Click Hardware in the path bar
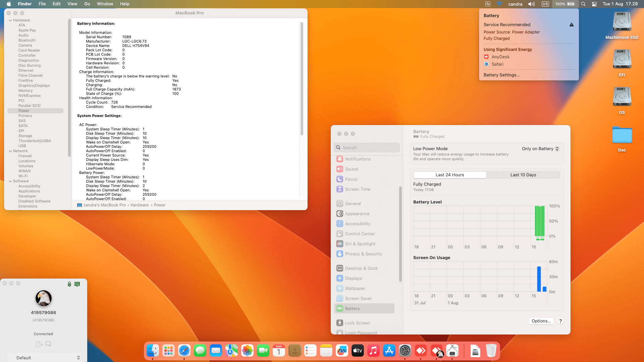Viewport: 644px width, 362px height. (139, 205)
